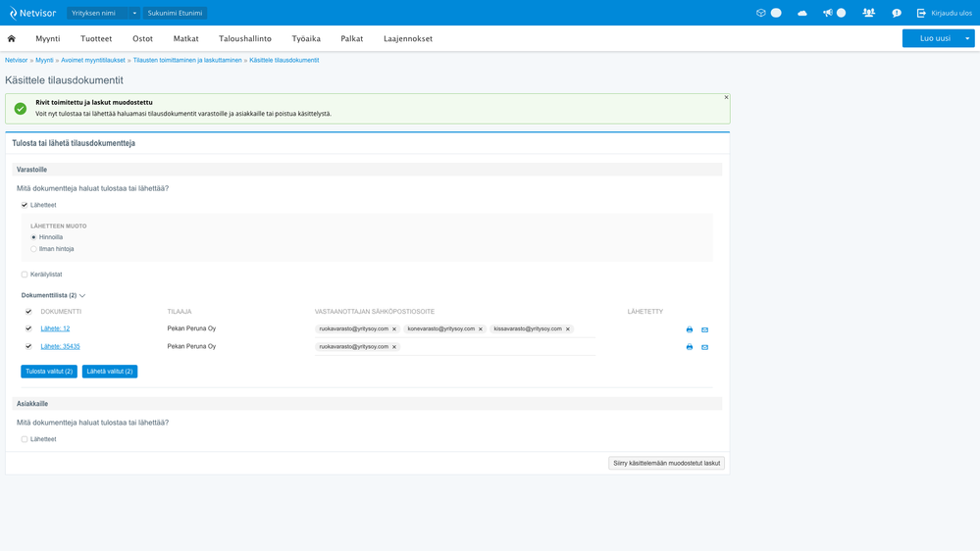Viewport: 980px width, 551px height.
Task: Remove konevarasto@yritysoy.com email tag
Action: (x=481, y=329)
